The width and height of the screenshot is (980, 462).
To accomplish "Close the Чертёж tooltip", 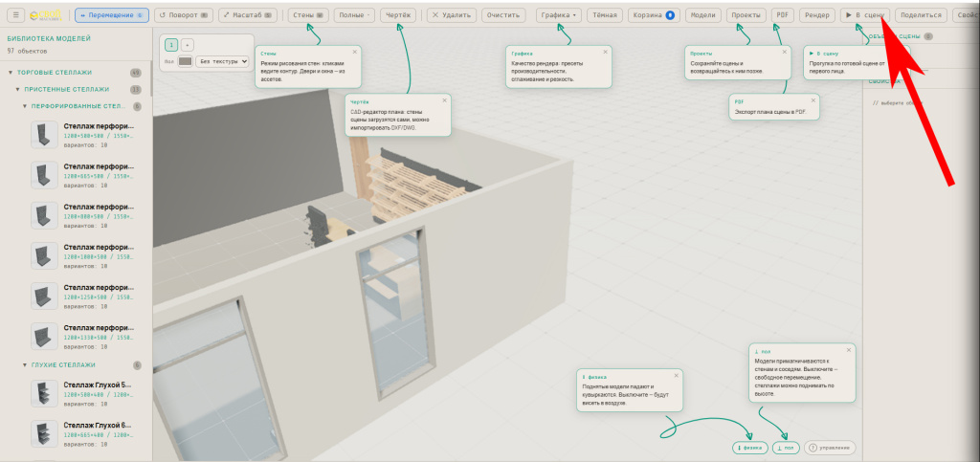I will click(444, 99).
